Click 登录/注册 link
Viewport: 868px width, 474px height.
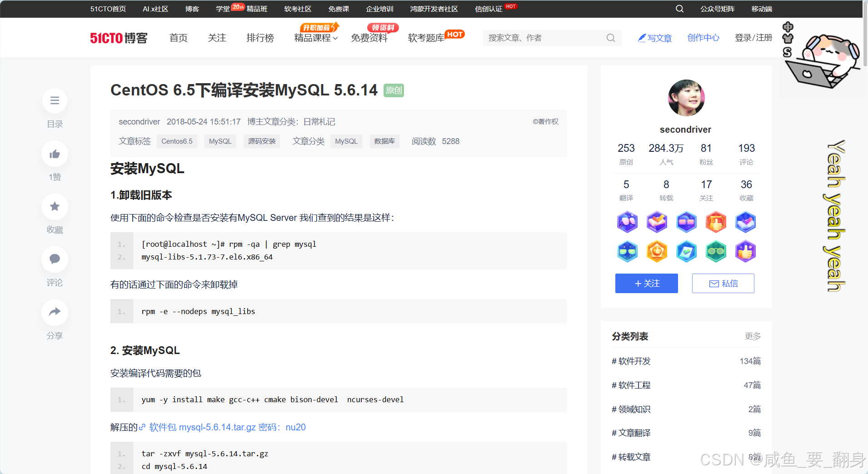click(753, 38)
